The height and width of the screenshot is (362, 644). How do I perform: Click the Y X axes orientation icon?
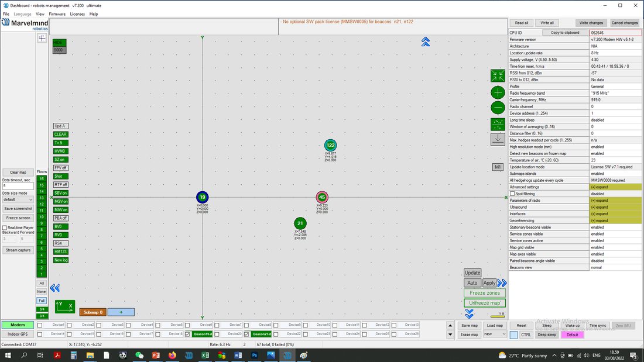65,306
